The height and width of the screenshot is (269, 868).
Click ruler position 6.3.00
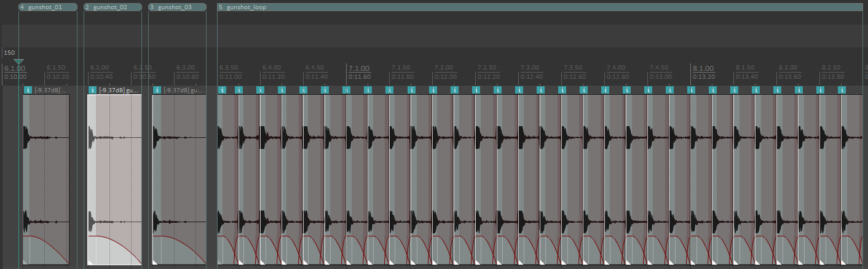coord(186,67)
